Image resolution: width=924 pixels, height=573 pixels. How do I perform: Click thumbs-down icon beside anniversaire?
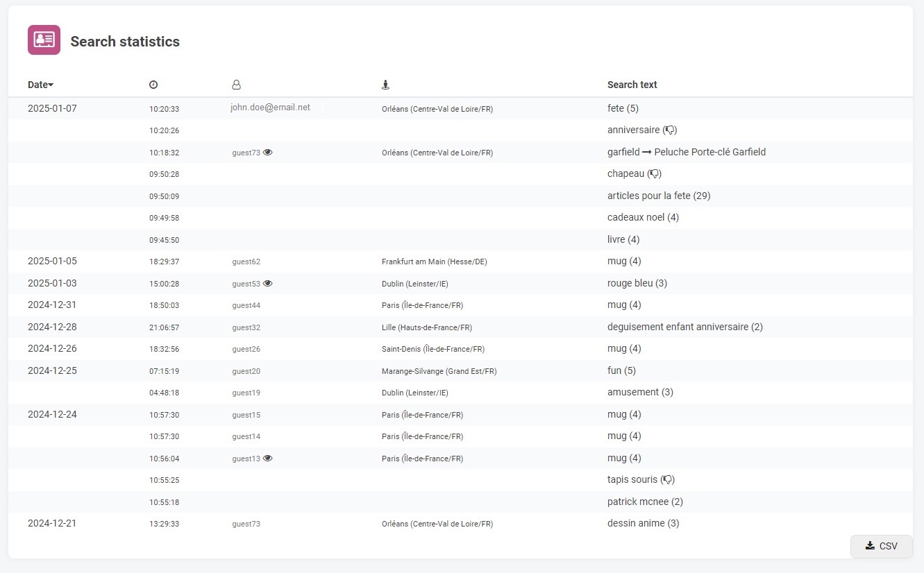pos(670,130)
